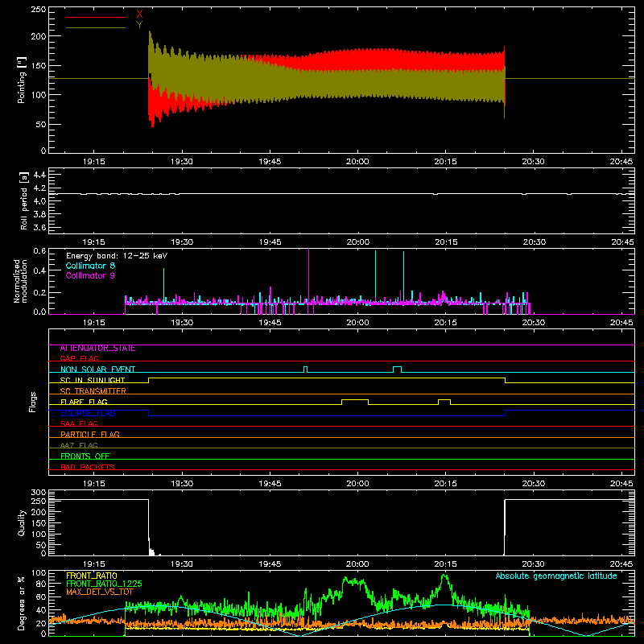Click the 20:30 tick label under flags plot
This screenshot has width=644, height=644.
click(x=534, y=484)
